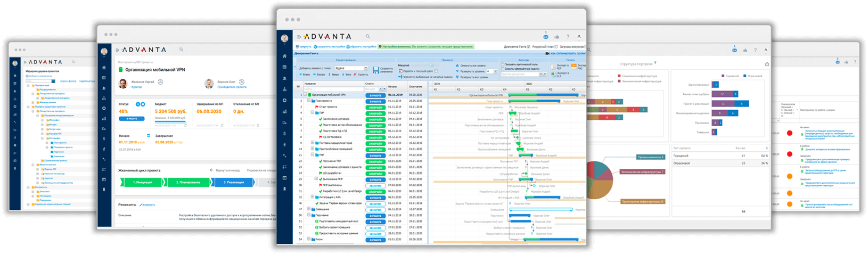This screenshot has width=868, height=254.
Task: Click the help question mark icon in the Gantt header
Action: (568, 37)
